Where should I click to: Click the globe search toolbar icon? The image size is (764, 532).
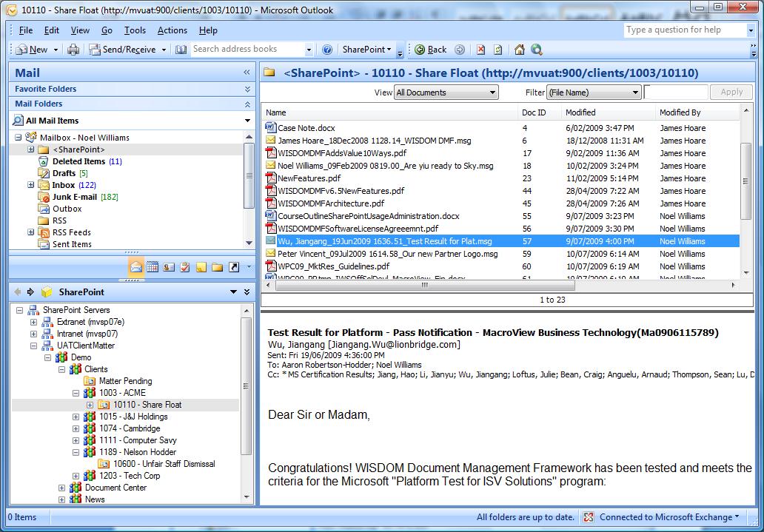[x=537, y=50]
